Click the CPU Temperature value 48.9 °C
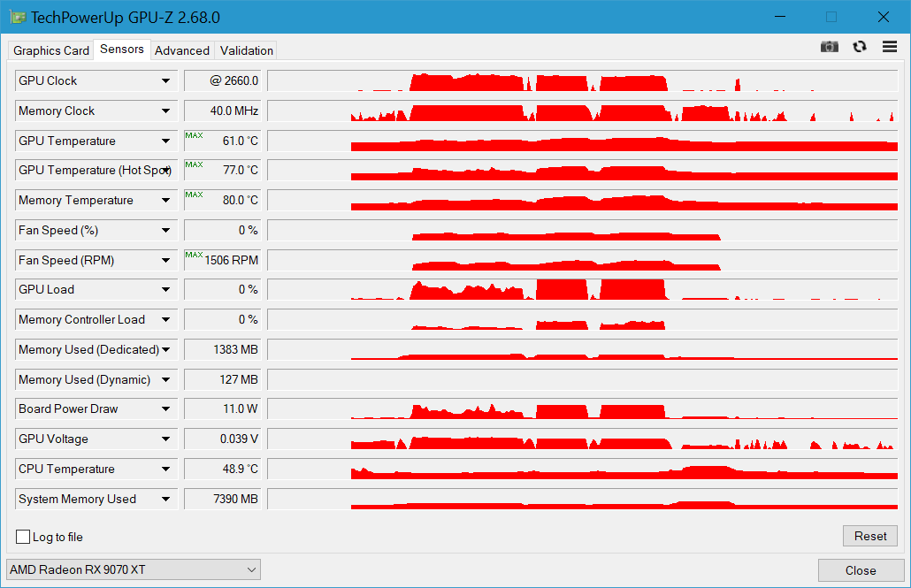 coord(223,469)
